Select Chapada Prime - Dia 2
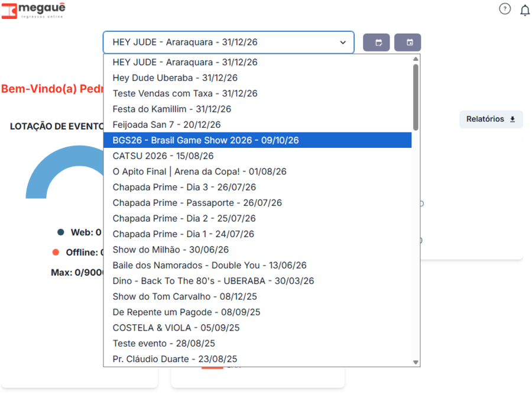The image size is (532, 414). tap(258, 218)
